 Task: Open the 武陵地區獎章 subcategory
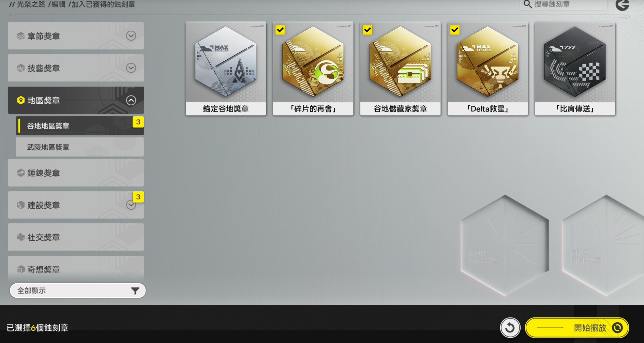80,147
